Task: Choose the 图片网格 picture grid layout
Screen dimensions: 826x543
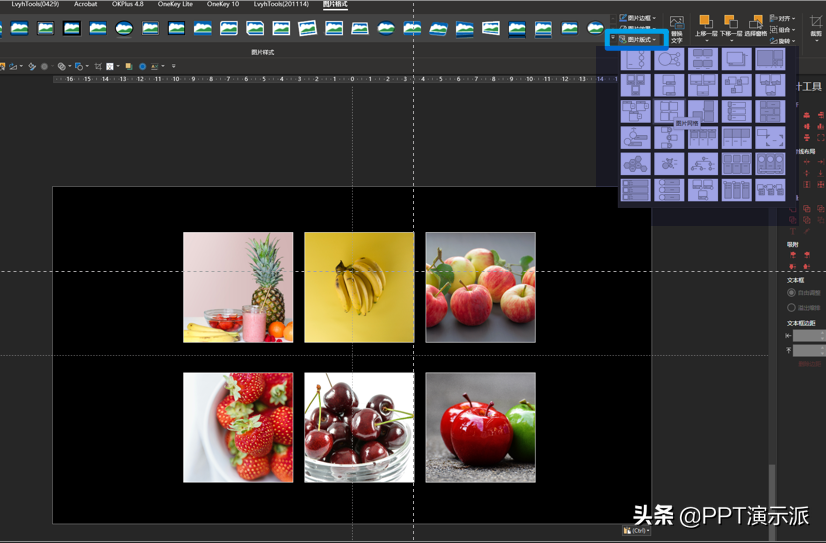Action: click(x=669, y=111)
